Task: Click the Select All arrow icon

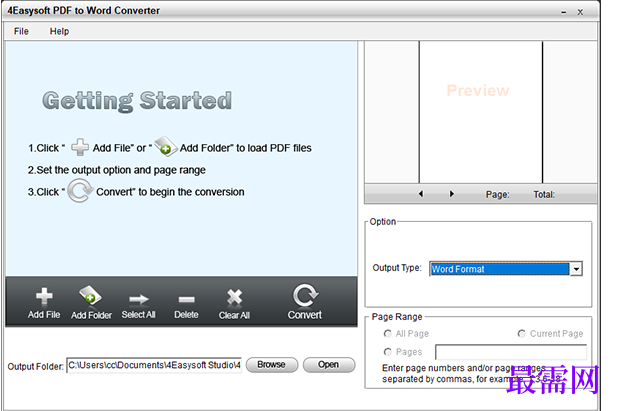Action: [x=139, y=299]
